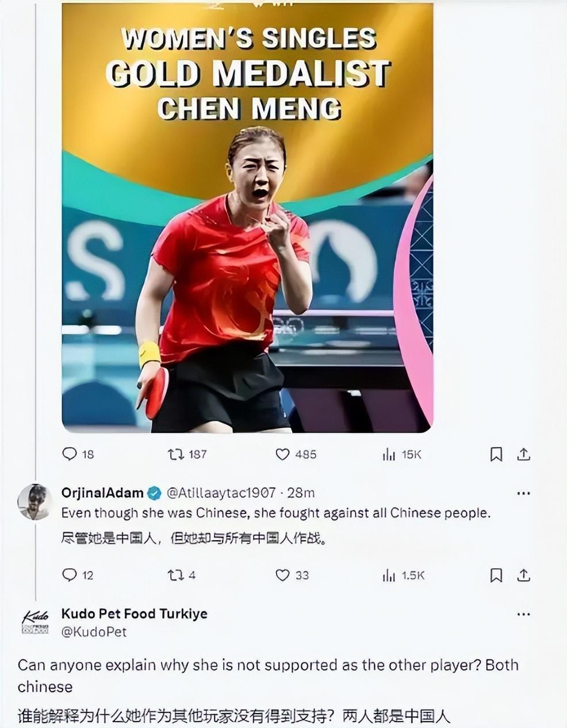The width and height of the screenshot is (567, 728).
Task: Bookmark the Chen Meng gold medalist post
Action: point(496,454)
